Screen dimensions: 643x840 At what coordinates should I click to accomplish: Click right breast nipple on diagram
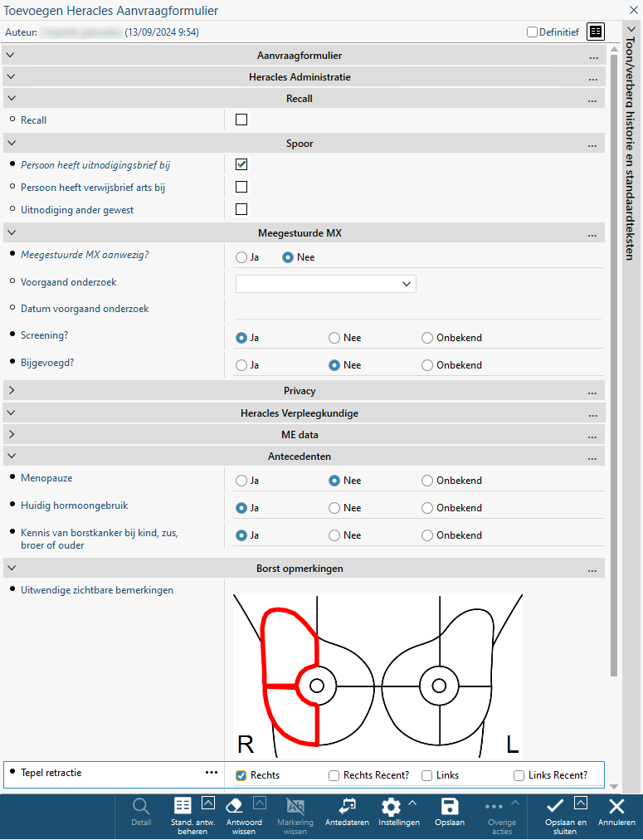click(x=317, y=686)
